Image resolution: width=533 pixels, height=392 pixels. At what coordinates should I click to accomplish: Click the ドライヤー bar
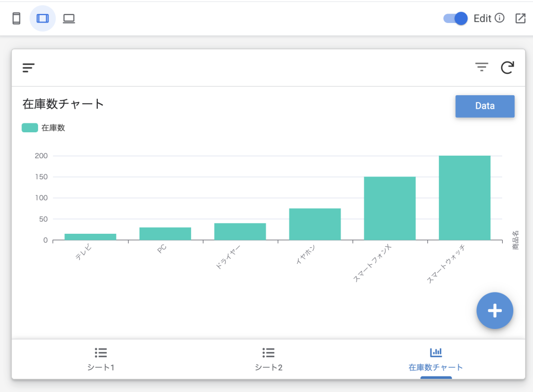240,232
